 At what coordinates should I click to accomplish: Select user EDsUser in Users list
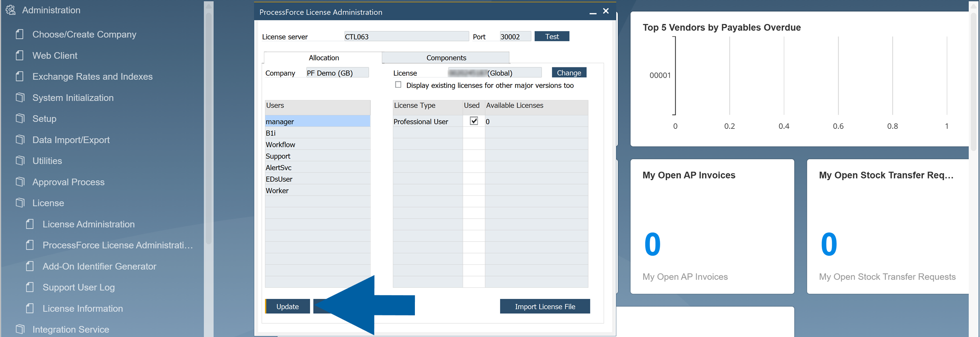pyautogui.click(x=317, y=179)
